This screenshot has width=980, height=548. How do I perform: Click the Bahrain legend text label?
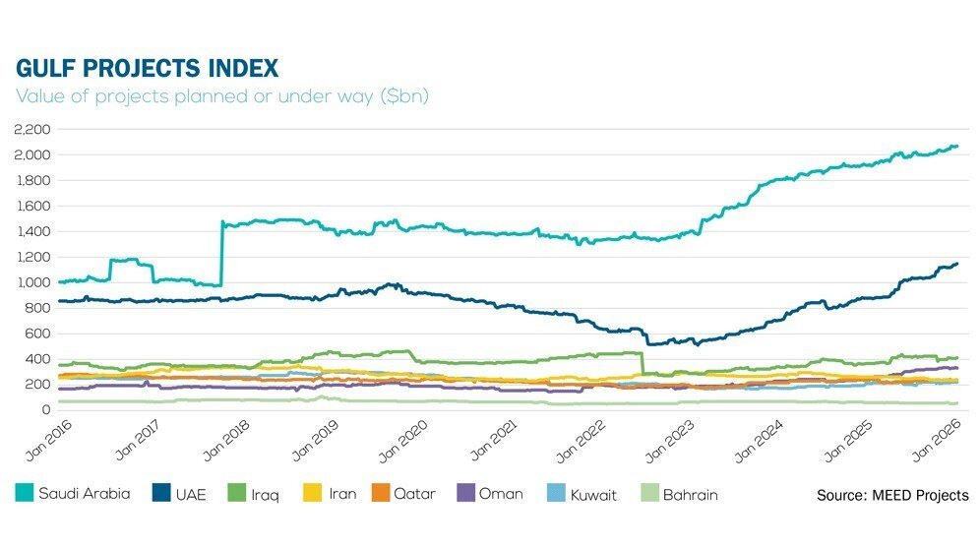coord(691,494)
